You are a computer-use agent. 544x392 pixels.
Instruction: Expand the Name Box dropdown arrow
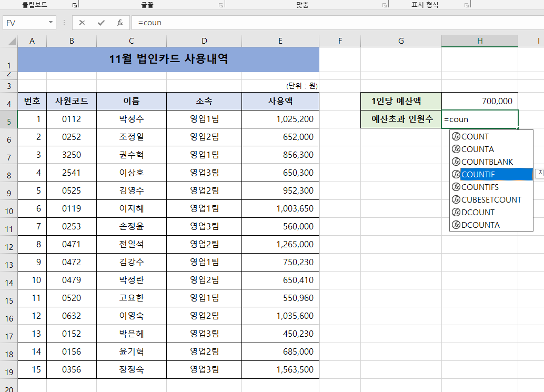(51, 23)
